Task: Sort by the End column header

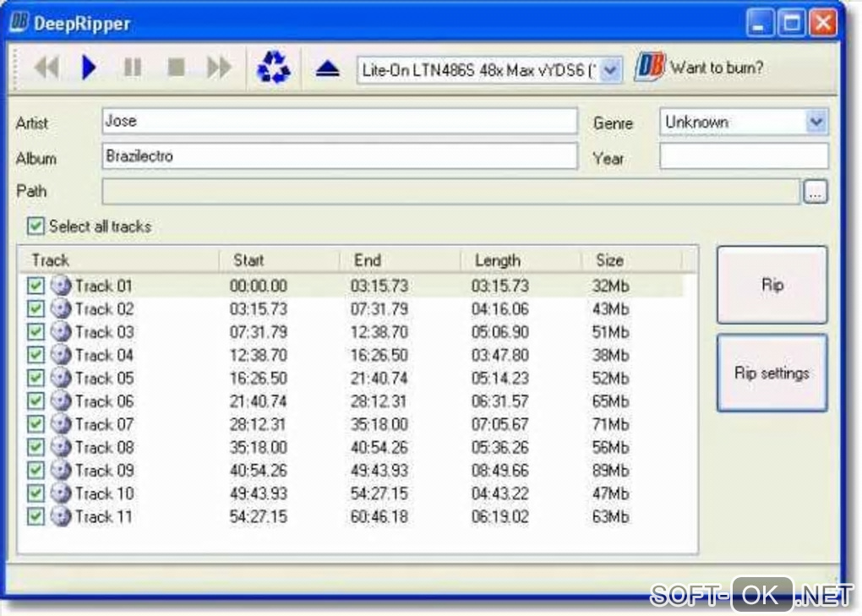Action: (401, 260)
